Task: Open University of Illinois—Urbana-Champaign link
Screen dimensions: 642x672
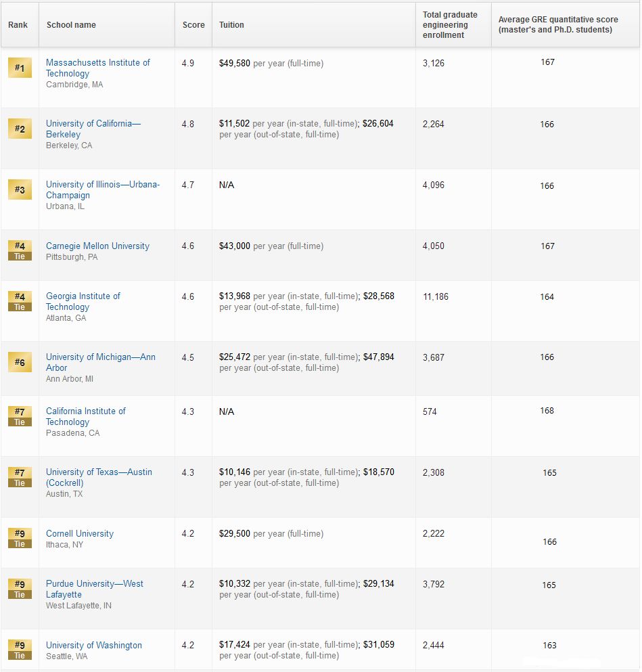Action: (x=103, y=189)
